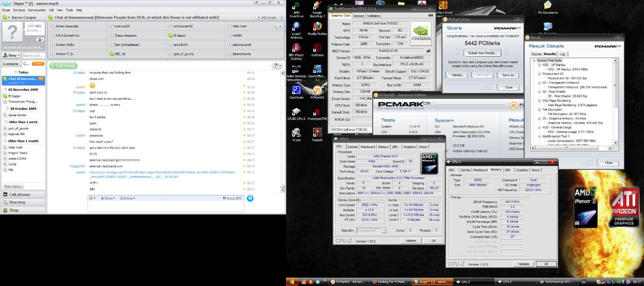Open Skype status dropdown beside Aaron Cooper

point(5,17)
